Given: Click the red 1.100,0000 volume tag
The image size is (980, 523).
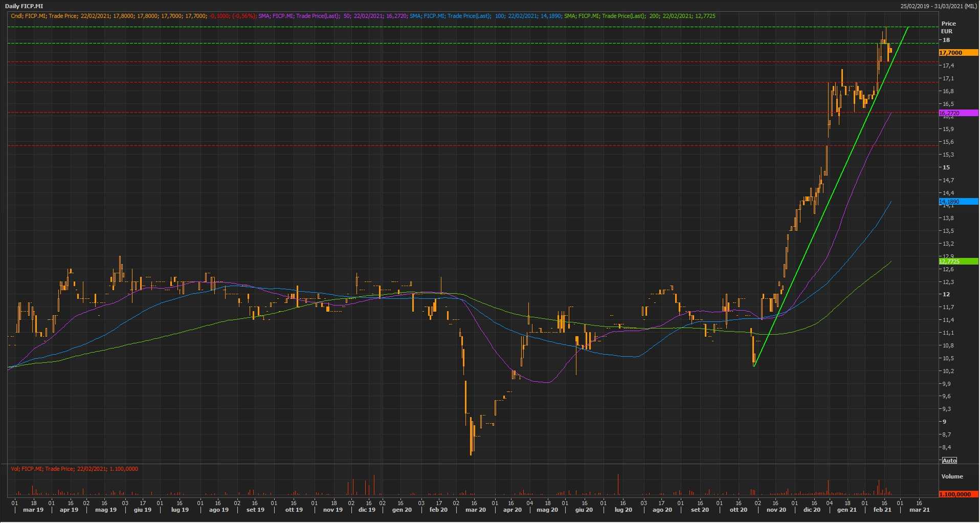Looking at the screenshot, I should (958, 494).
